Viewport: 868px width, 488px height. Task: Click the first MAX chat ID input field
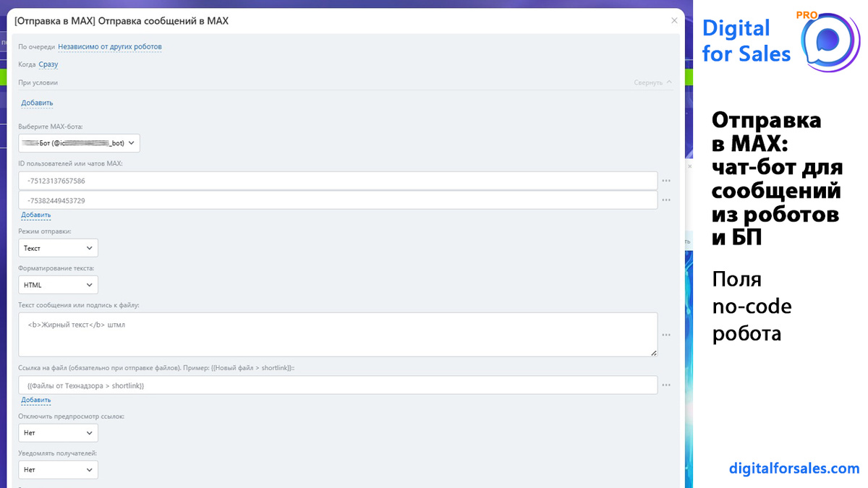coord(338,181)
